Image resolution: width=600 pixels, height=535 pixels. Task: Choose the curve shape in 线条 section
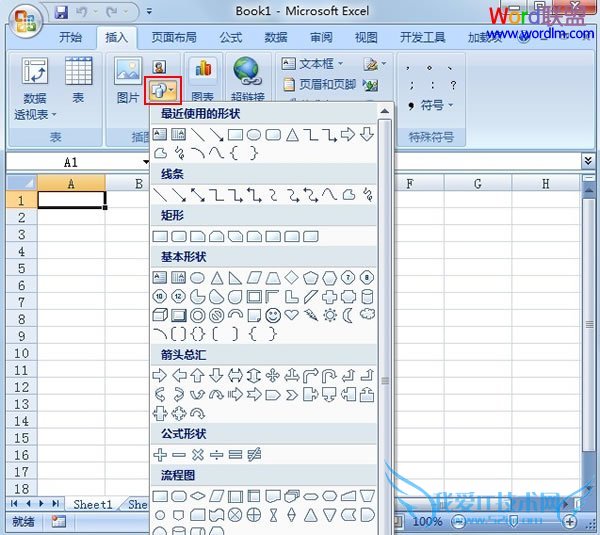tap(329, 195)
